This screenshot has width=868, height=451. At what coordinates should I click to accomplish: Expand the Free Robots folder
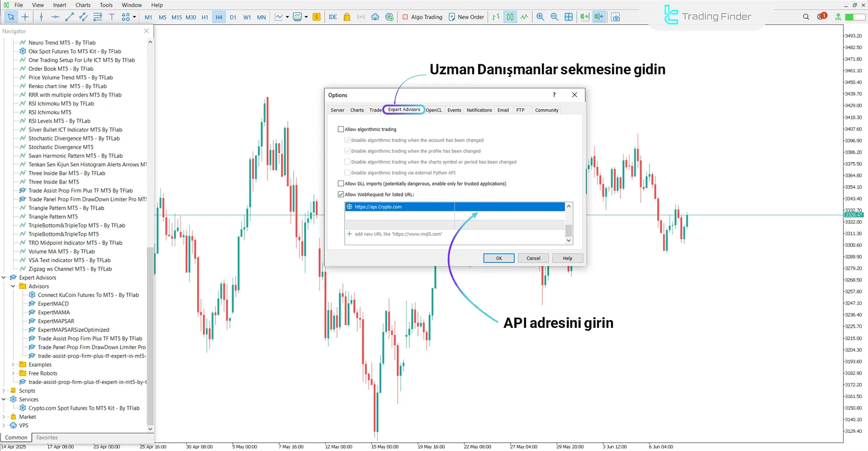(13, 373)
